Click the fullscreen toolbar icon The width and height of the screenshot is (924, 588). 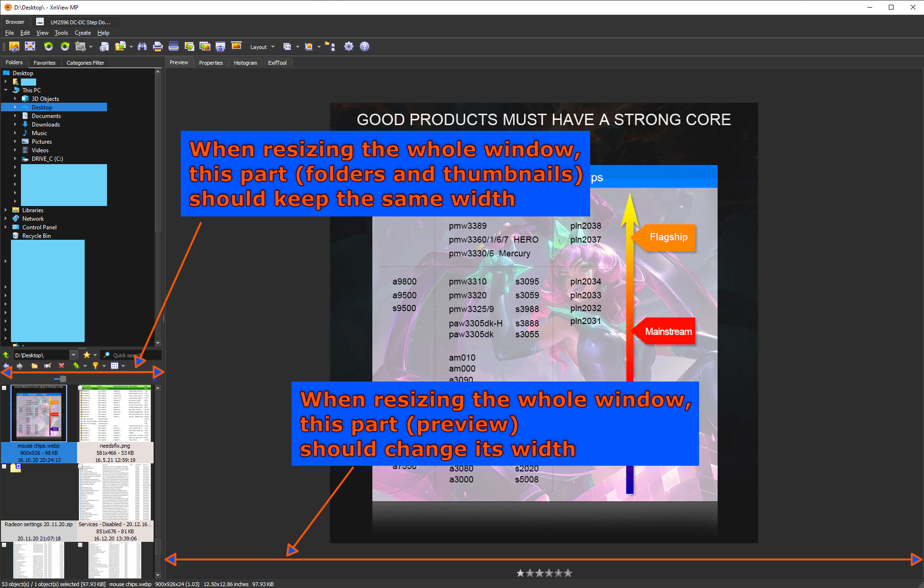tap(30, 46)
